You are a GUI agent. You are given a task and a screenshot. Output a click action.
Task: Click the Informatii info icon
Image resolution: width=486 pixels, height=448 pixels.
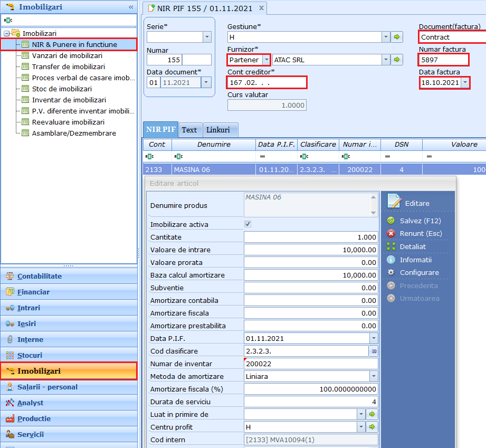pos(391,260)
